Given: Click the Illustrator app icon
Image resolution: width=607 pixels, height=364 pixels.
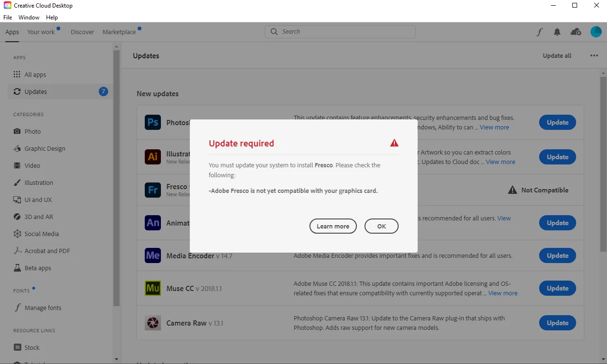Looking at the screenshot, I should [153, 157].
